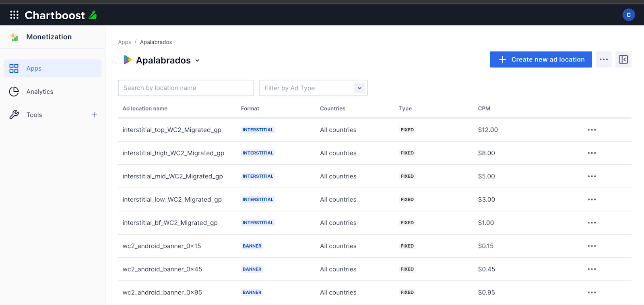This screenshot has width=644, height=305.
Task: Open actions menu for interstitial_low_WC2_Migrated_gp
Action: pyautogui.click(x=592, y=200)
